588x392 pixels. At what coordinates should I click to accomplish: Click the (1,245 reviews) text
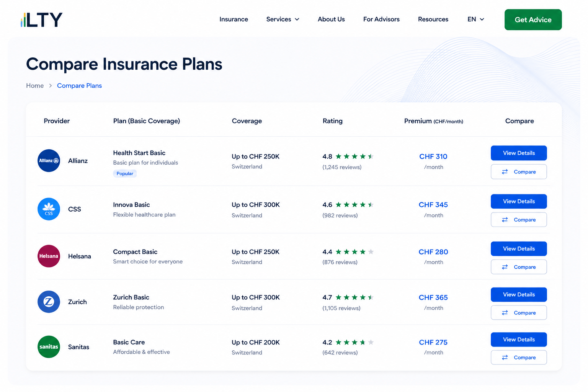click(342, 167)
